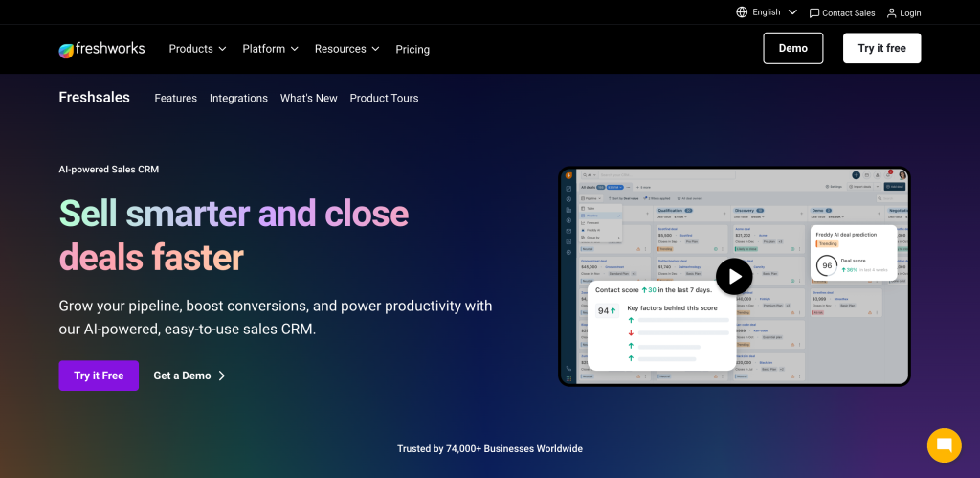Expand the Resources dropdown

coord(346,49)
